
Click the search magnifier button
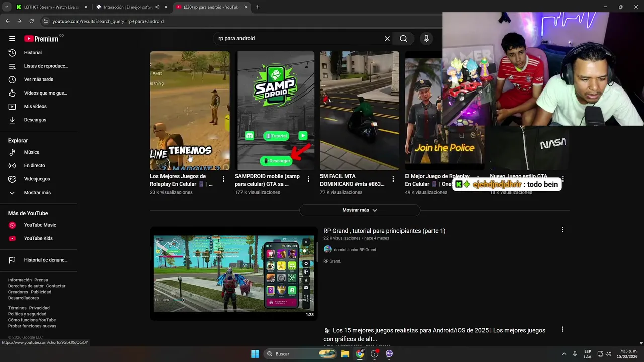coord(404,39)
